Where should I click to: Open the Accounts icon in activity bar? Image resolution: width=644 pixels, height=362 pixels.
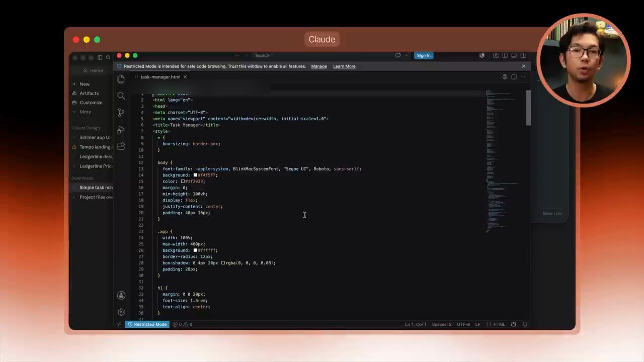pyautogui.click(x=121, y=296)
